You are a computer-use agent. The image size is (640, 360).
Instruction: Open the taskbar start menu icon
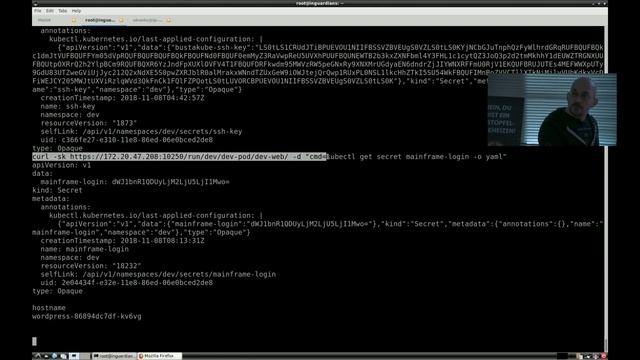38,356
